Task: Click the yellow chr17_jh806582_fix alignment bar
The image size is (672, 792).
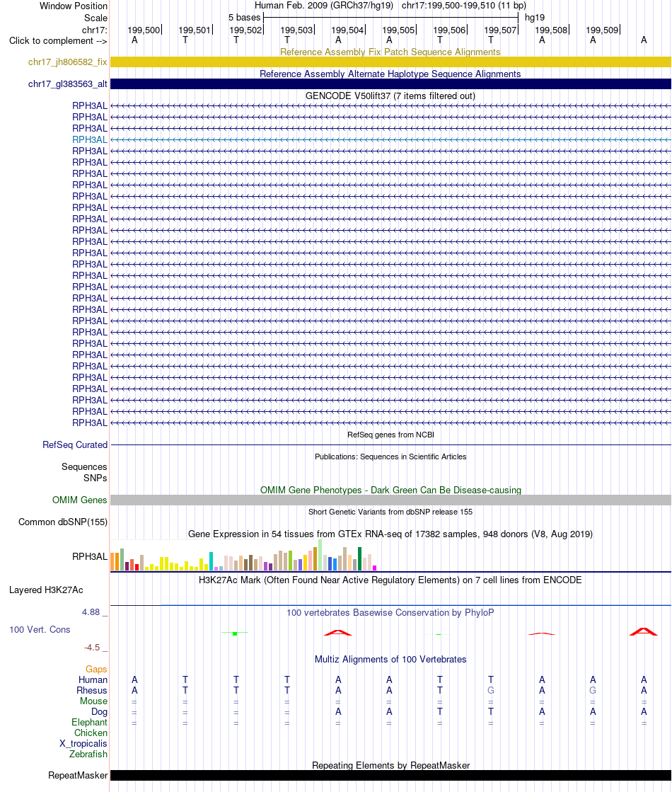Action: click(x=390, y=62)
